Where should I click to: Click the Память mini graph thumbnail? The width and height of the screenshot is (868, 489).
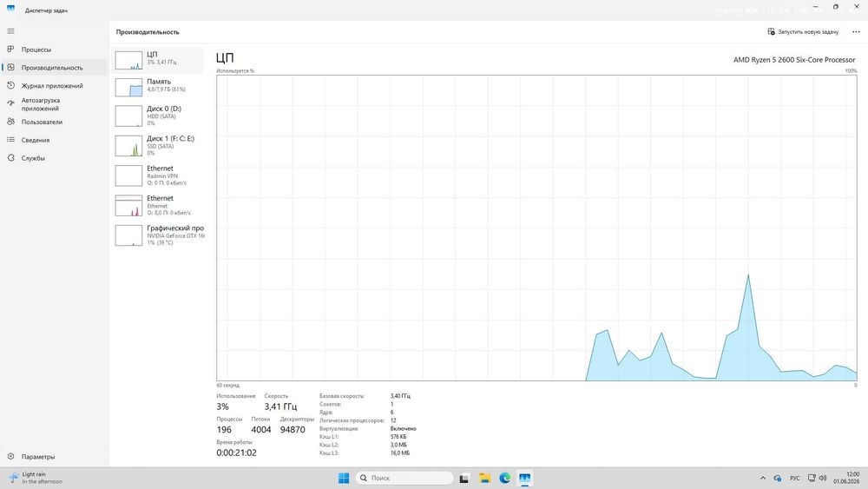128,88
